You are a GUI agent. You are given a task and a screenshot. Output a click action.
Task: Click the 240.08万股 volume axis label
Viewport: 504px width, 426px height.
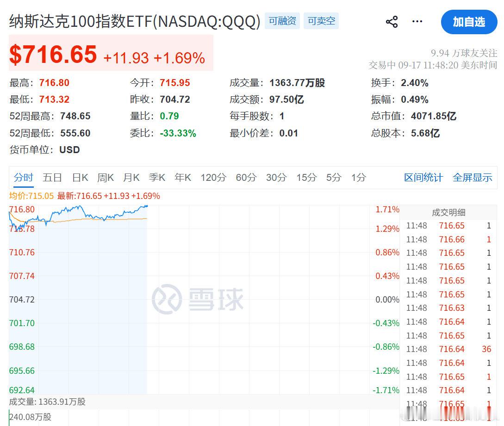[x=30, y=417]
